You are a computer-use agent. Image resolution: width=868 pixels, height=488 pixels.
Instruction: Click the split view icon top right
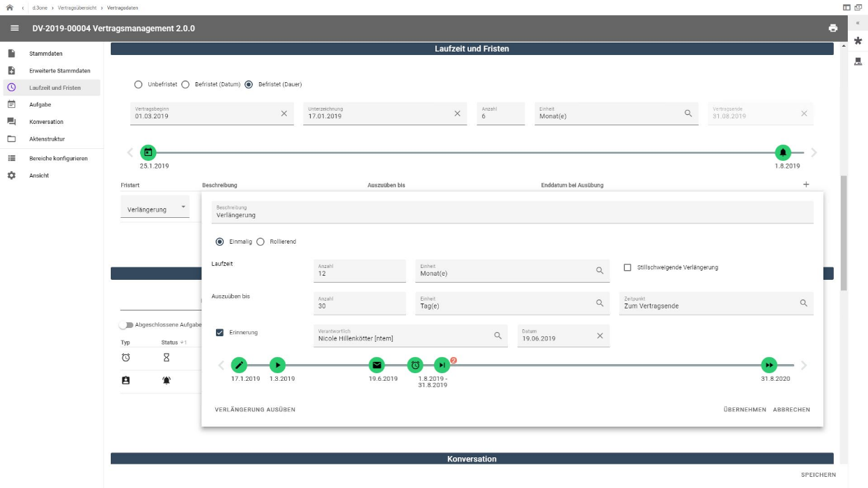coord(847,7)
